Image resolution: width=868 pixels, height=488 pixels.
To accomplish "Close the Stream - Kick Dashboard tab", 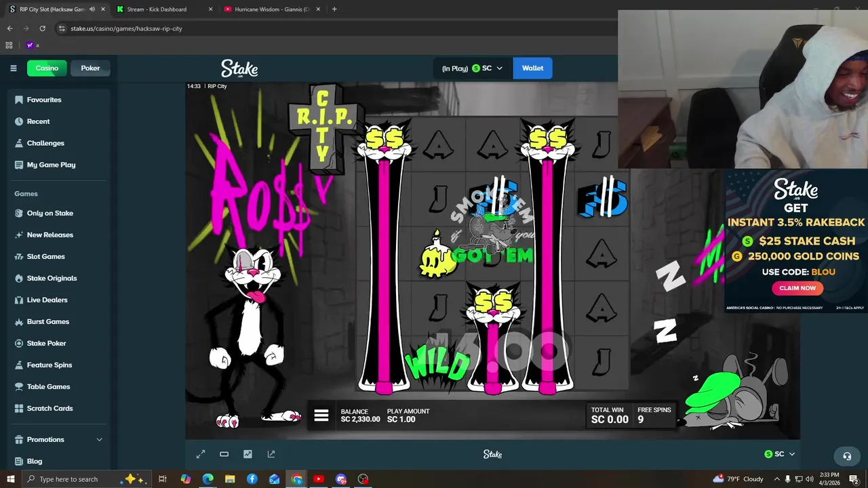I will click(210, 9).
